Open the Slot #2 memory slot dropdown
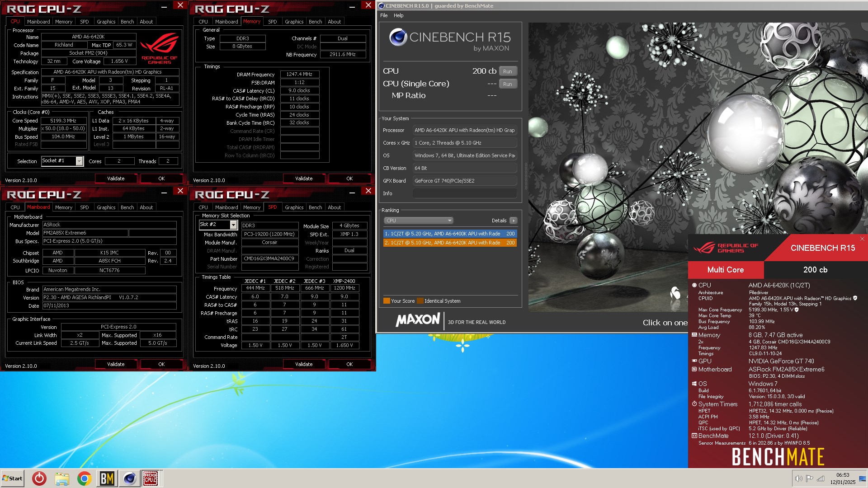Image resolution: width=868 pixels, height=488 pixels. click(234, 225)
